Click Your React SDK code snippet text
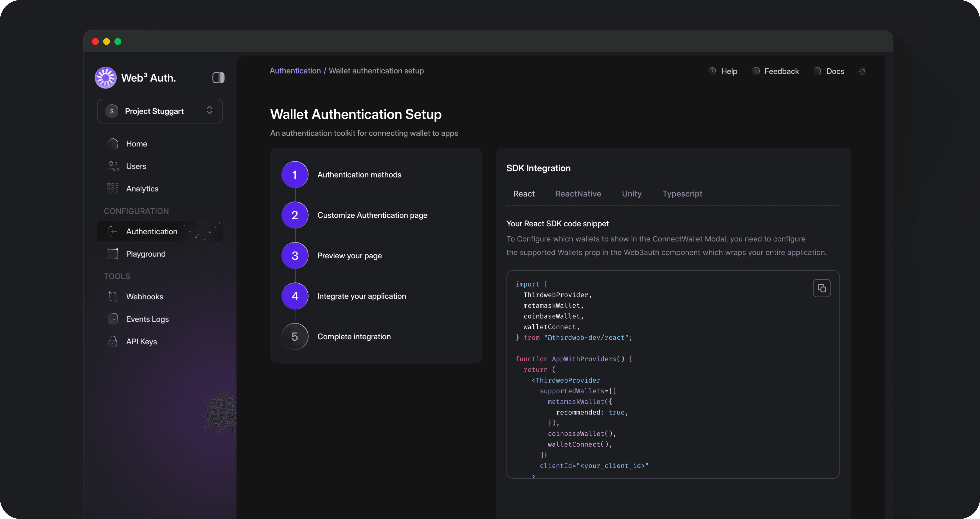This screenshot has height=519, width=980. pos(557,224)
